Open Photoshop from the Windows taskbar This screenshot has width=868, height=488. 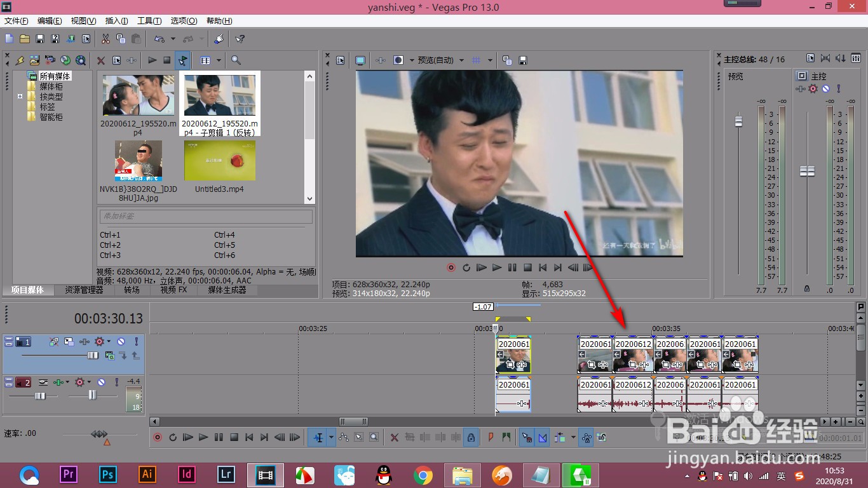[108, 475]
